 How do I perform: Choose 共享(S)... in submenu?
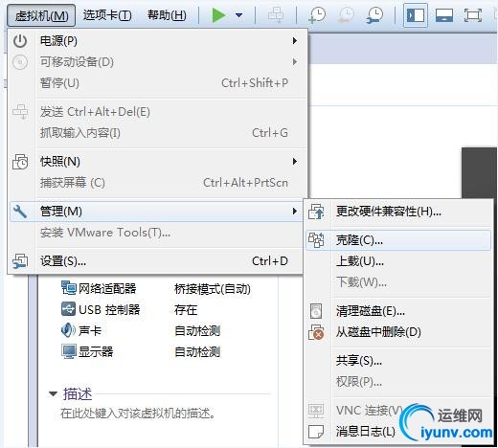[x=398, y=361]
